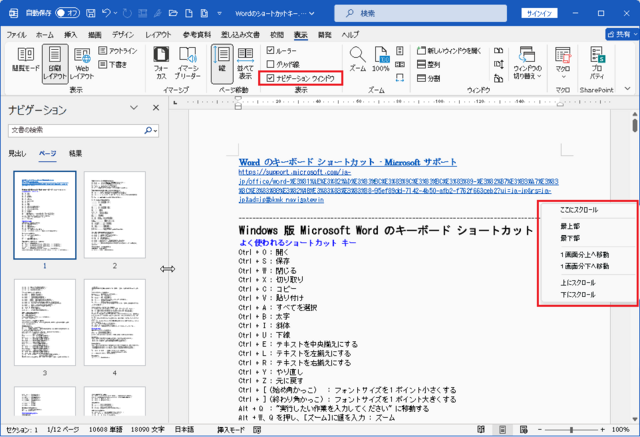
Task: Open Word のキーボード ショートカット hyperlink
Action: click(x=347, y=162)
